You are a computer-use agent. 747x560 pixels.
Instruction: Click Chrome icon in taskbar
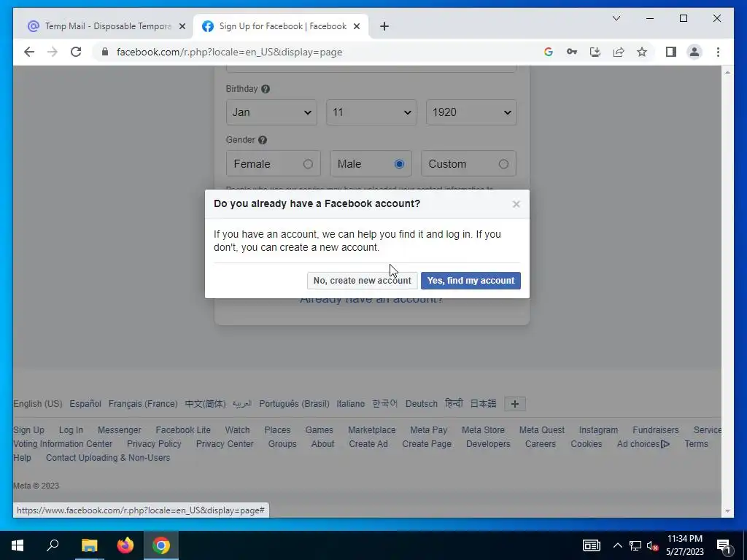coord(161,545)
